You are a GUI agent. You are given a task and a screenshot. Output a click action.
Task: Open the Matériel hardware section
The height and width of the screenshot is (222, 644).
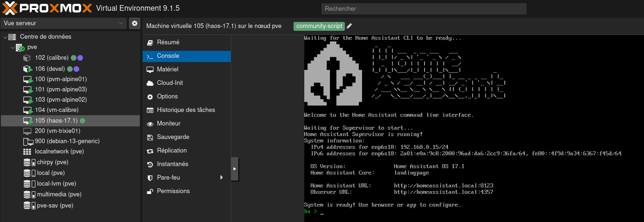tap(167, 69)
